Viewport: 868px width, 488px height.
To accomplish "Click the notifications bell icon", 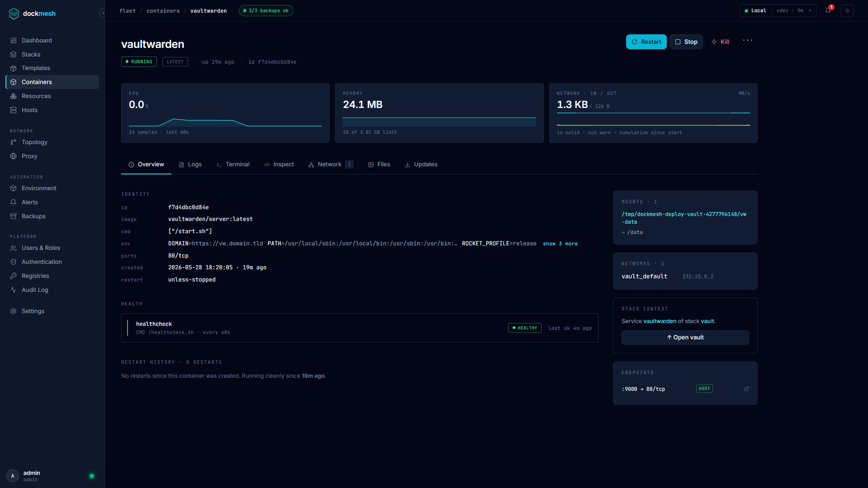I will click(x=828, y=10).
